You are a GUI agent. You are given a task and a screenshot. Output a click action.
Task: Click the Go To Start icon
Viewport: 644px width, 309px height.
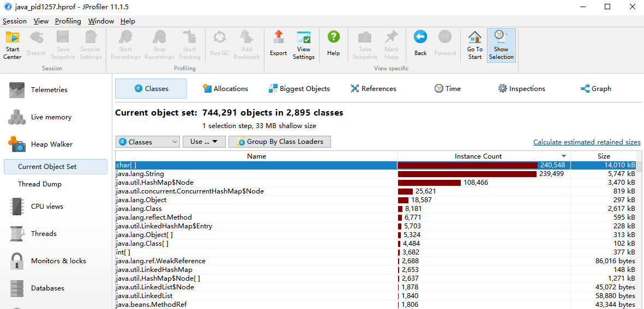tap(474, 45)
